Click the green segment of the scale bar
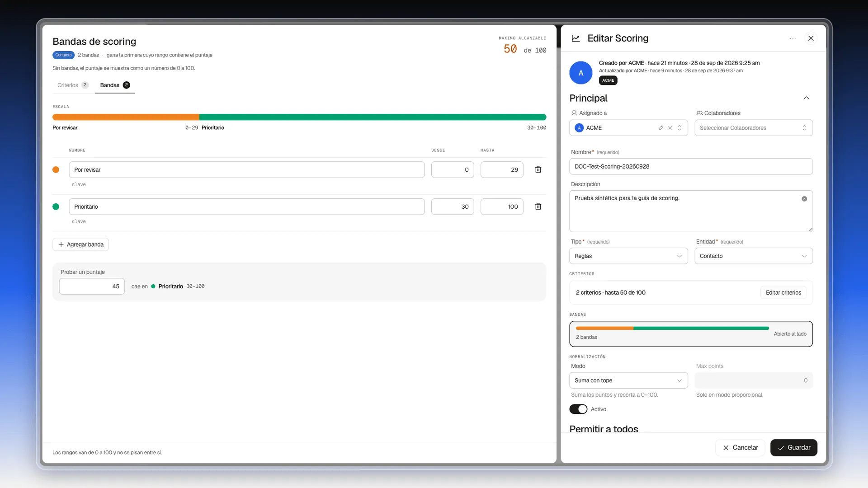The height and width of the screenshot is (488, 868). tap(373, 117)
